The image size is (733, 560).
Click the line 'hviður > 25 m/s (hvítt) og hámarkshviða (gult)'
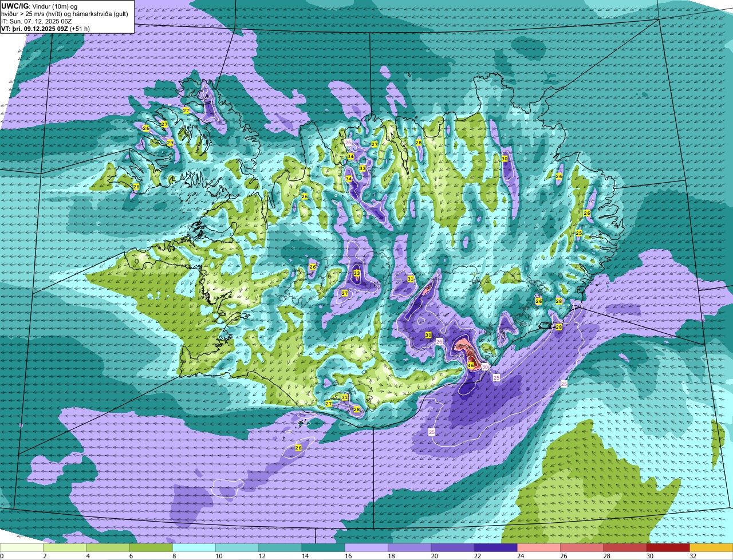tap(65, 14)
